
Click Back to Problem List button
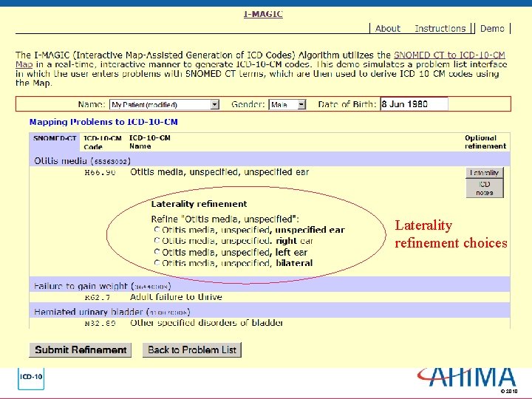[192, 349]
